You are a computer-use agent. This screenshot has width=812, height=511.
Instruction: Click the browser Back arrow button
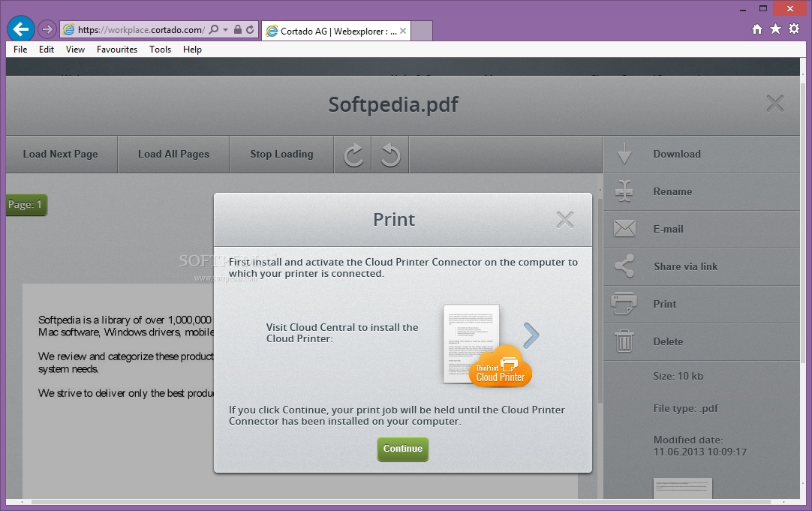tap(21, 29)
